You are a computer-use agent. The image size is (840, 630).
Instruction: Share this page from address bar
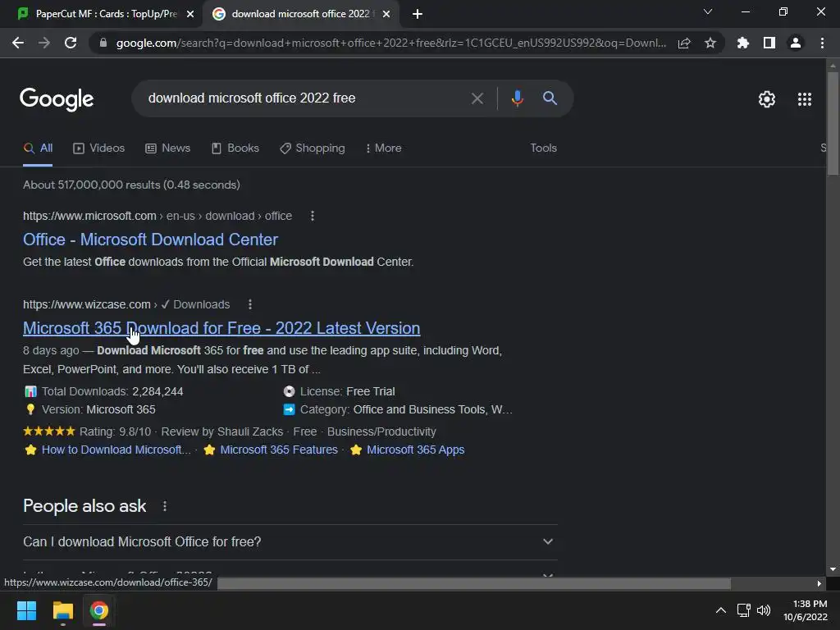click(x=684, y=43)
